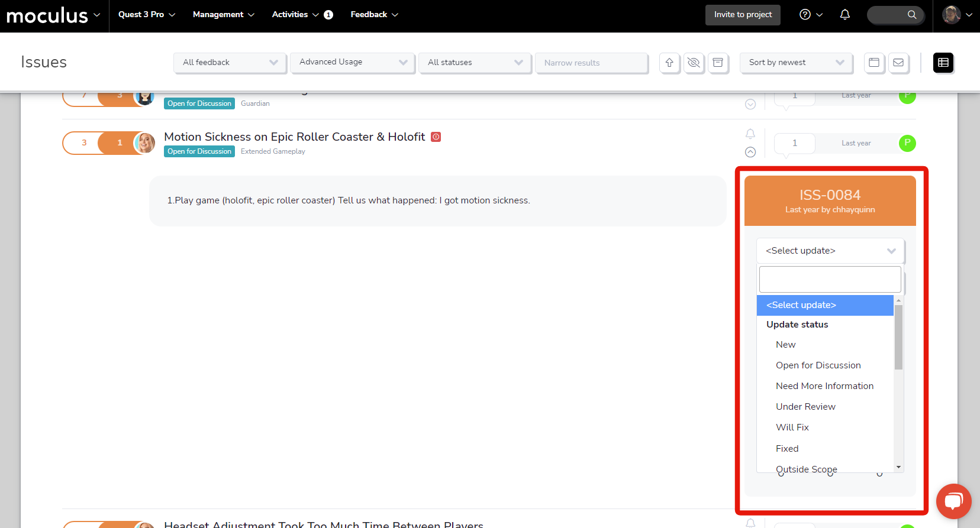Open the All feedback filter dropdown
The width and height of the screenshot is (980, 528).
point(230,63)
